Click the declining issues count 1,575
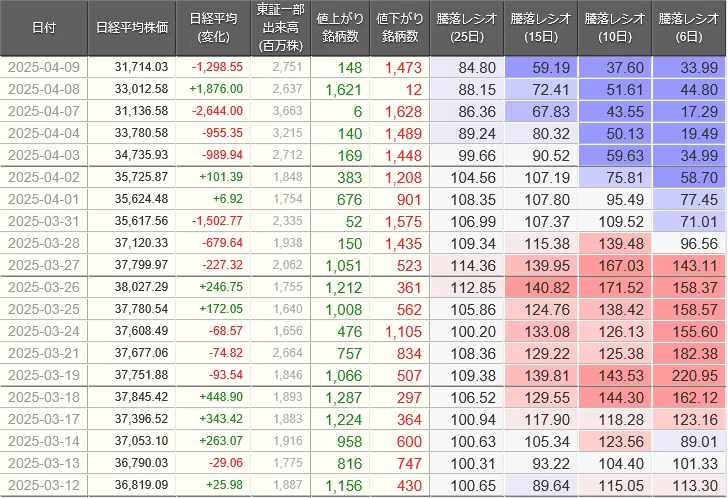The width and height of the screenshot is (728, 498). [x=403, y=222]
